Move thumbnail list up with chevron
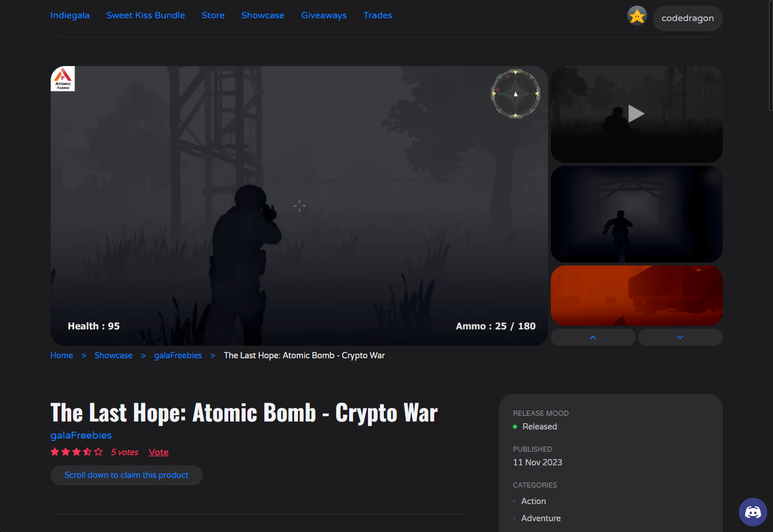The image size is (773, 532). point(593,337)
